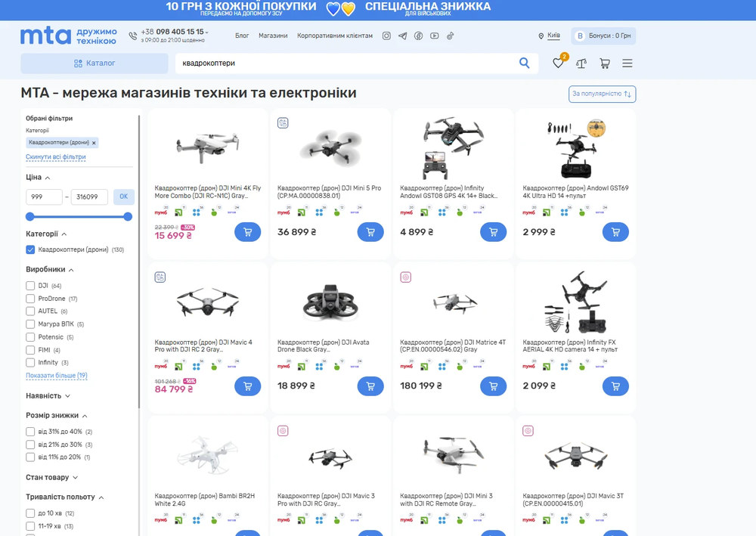The width and height of the screenshot is (756, 536).
Task: Uncheck the Квадрокоптери (дрони) category checkbox
Action: click(30, 249)
